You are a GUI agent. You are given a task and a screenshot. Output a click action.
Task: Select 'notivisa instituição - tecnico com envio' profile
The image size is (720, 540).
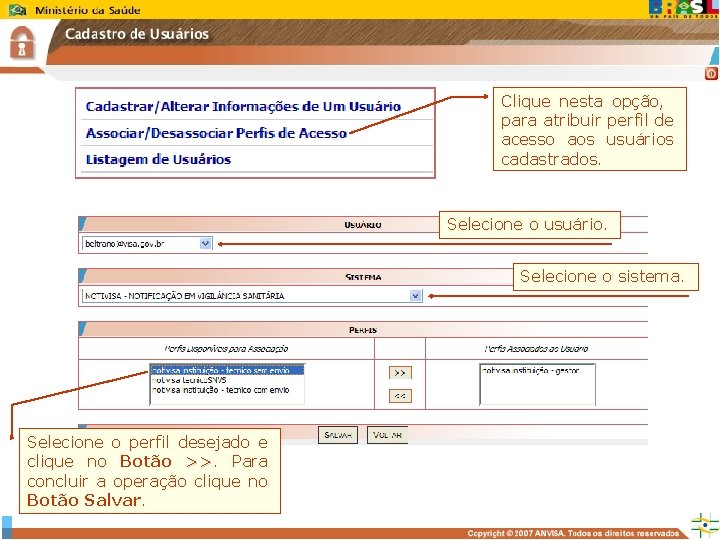coord(220,390)
